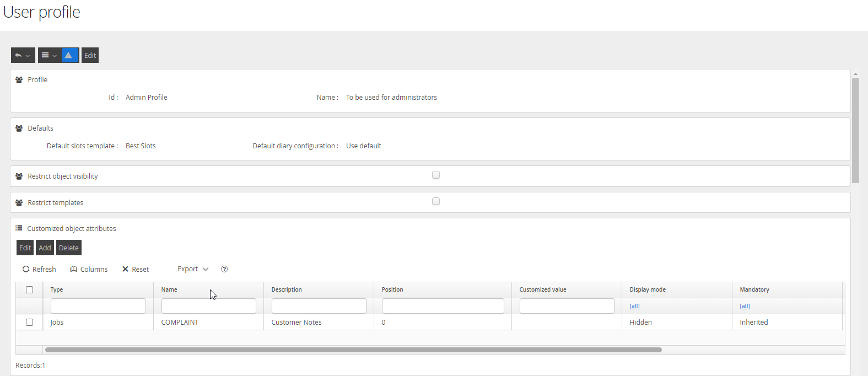Focus the Description filter input field
This screenshot has height=376, width=868.
coord(319,306)
